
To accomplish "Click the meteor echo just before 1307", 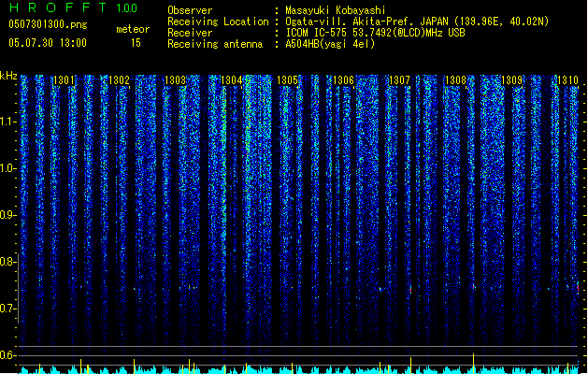I will click(x=381, y=289).
